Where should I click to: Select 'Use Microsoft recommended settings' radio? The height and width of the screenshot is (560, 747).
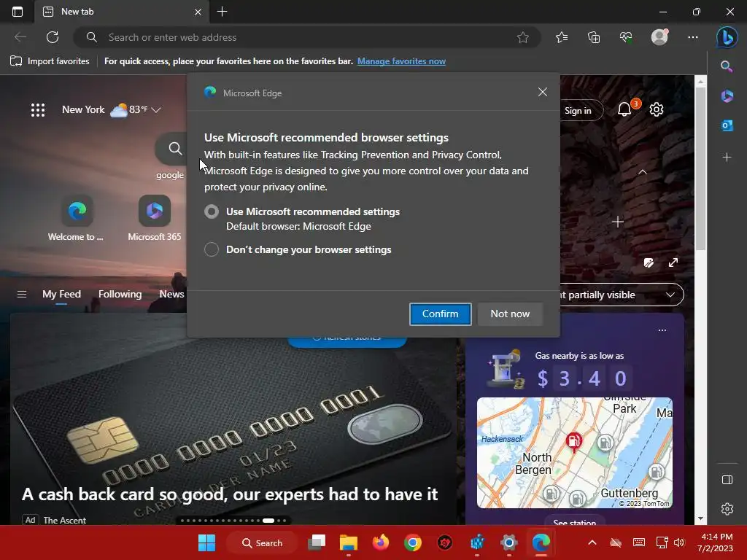coord(212,211)
